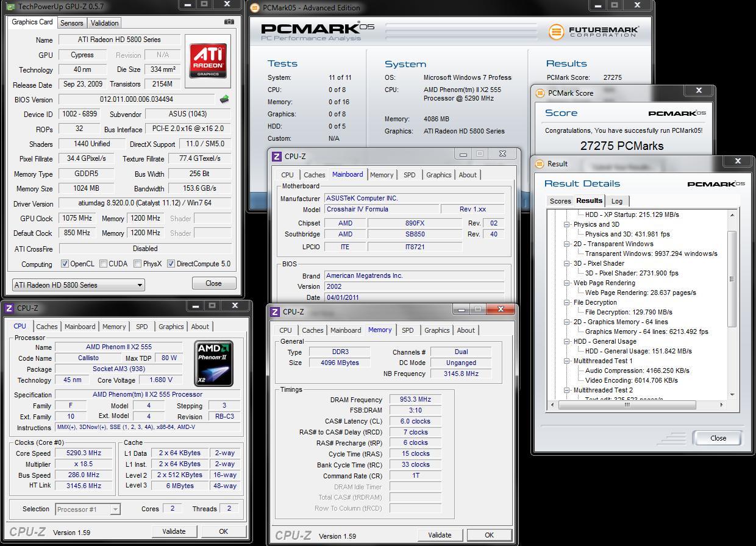Collapse the 2D - Graphics Memory - 64 lines group

566,322
